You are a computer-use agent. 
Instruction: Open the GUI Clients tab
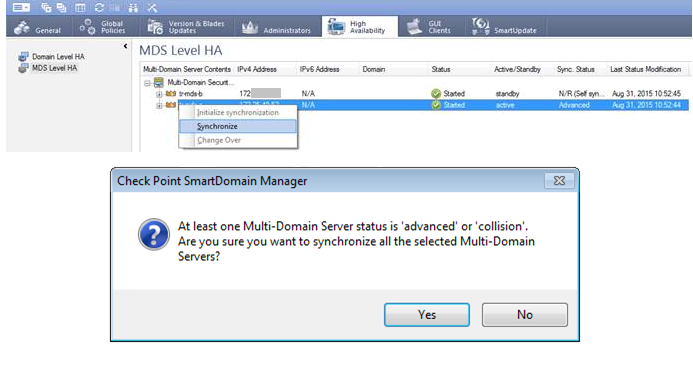(x=430, y=27)
